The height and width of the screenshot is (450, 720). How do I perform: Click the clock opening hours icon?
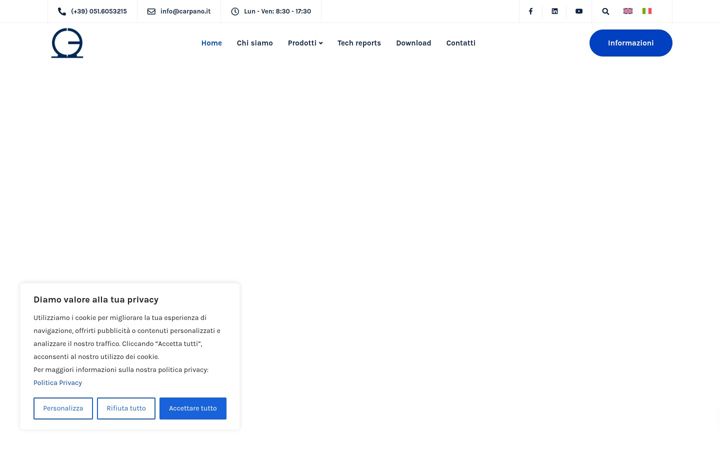pyautogui.click(x=235, y=11)
